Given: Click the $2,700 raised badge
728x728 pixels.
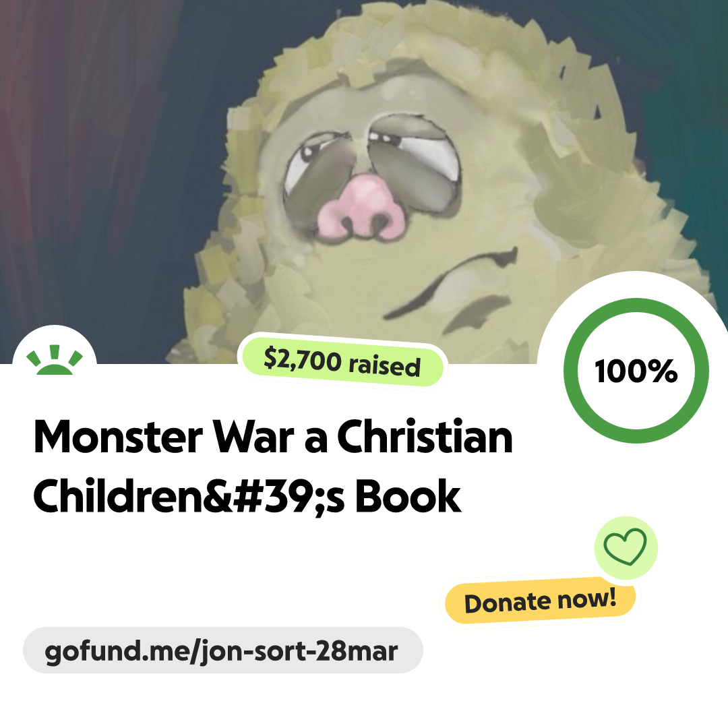Looking at the screenshot, I should [342, 362].
